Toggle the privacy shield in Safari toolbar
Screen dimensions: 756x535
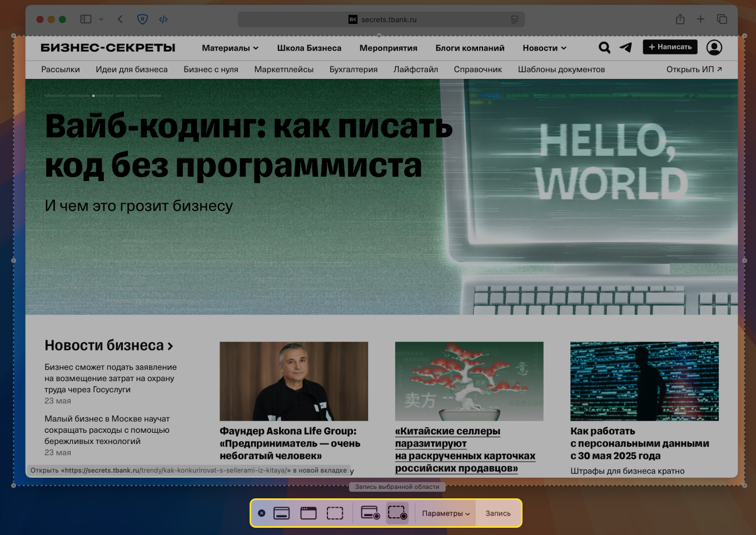(143, 19)
